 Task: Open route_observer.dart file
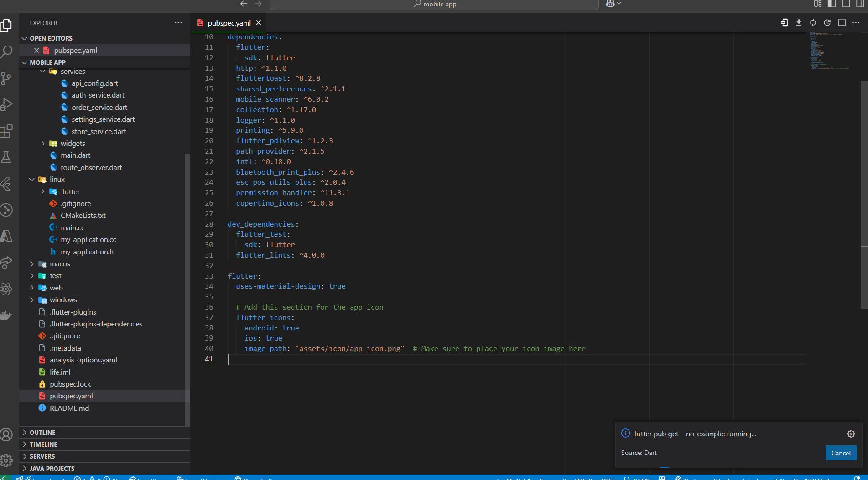tap(91, 167)
